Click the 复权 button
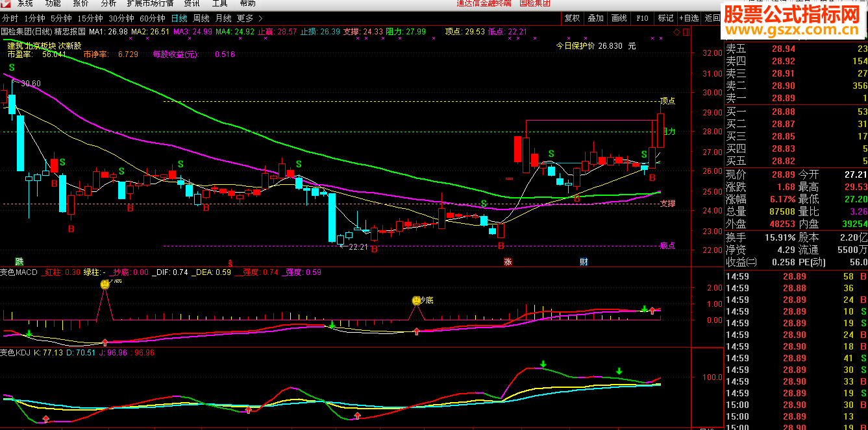The height and width of the screenshot is (430, 868). (572, 18)
